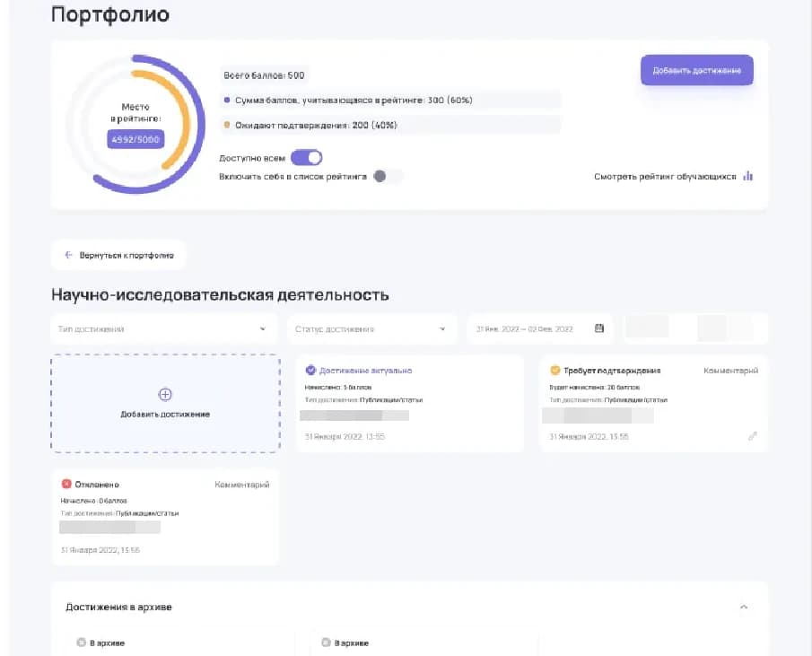The image size is (812, 656).
Task: Click red rejected icon on Отклонено card
Action: tap(66, 485)
